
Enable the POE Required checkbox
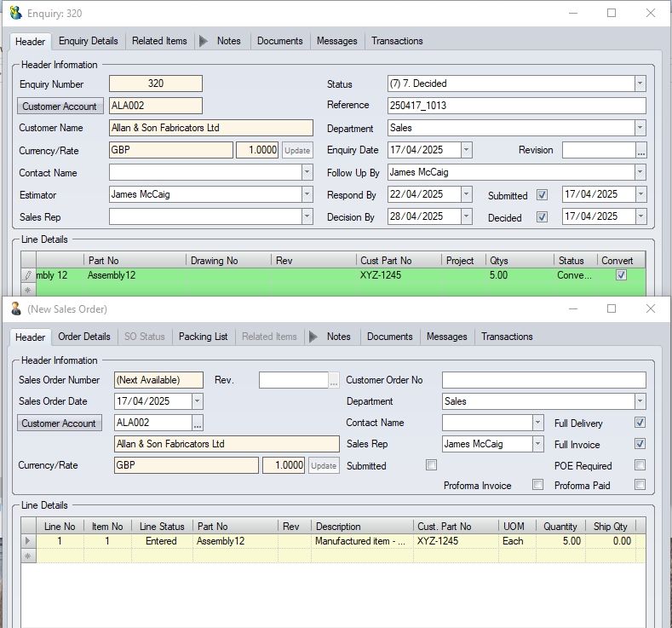[640, 465]
